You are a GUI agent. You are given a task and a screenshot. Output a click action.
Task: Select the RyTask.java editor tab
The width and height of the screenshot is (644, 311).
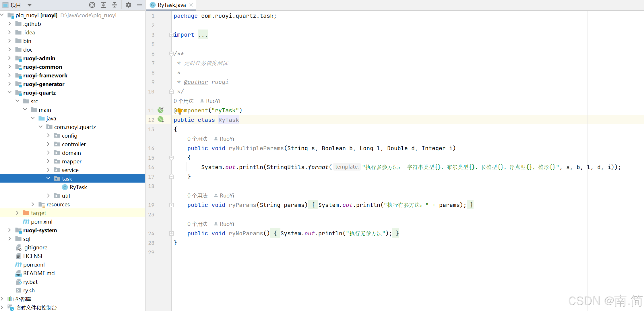pos(171,5)
